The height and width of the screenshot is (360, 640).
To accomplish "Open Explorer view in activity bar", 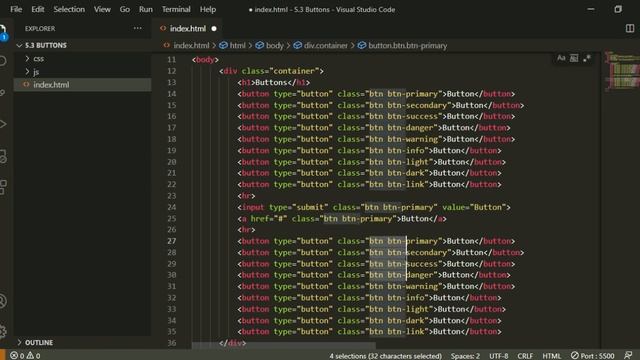I will click(x=2, y=31).
